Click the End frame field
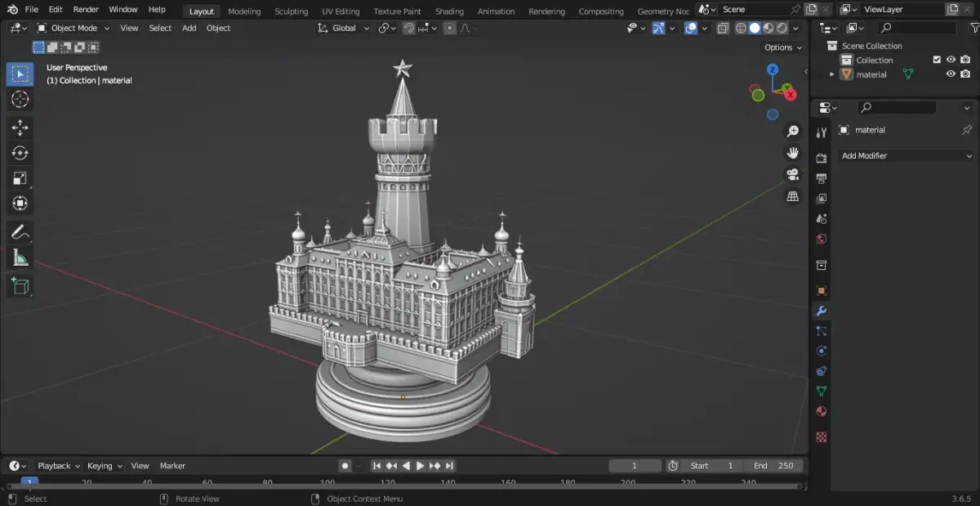Screen dimensions: 980x506 coord(774,466)
